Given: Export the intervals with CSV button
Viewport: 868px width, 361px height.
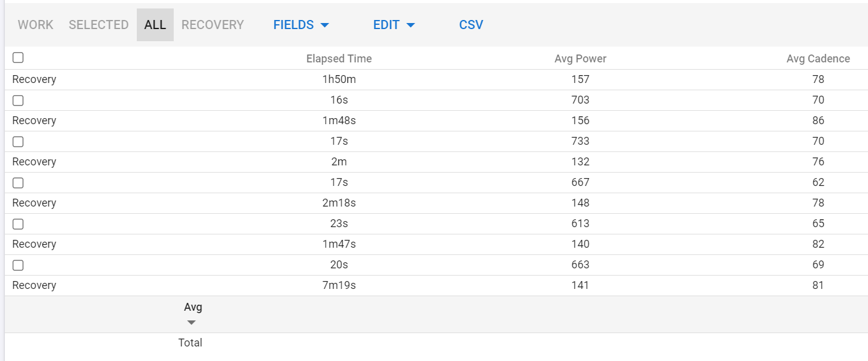Looking at the screenshot, I should [x=471, y=25].
